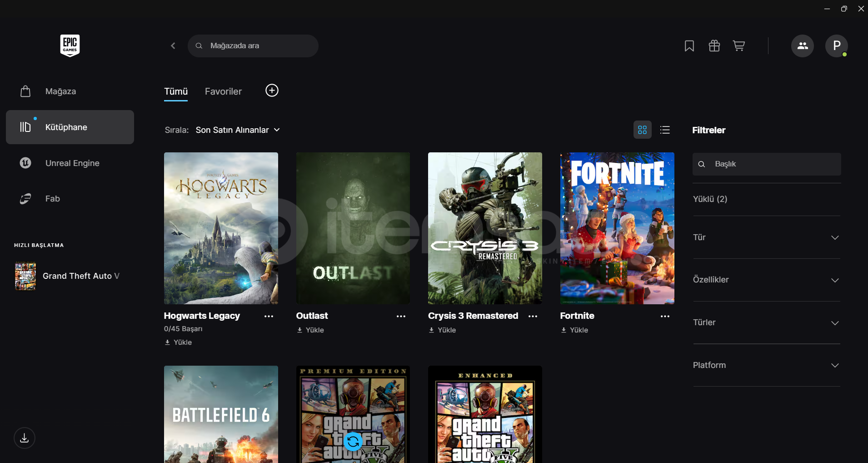Open the gift redeem icon
868x463 pixels.
pyautogui.click(x=714, y=46)
